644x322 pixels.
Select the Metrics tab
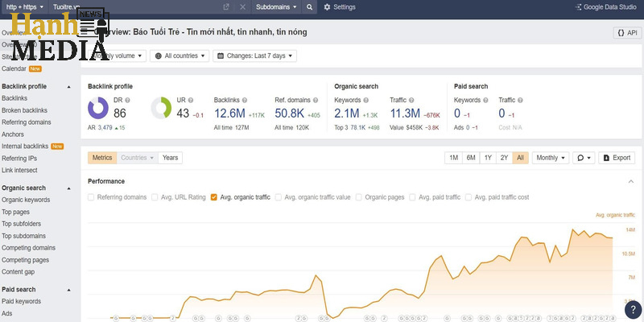(x=102, y=158)
